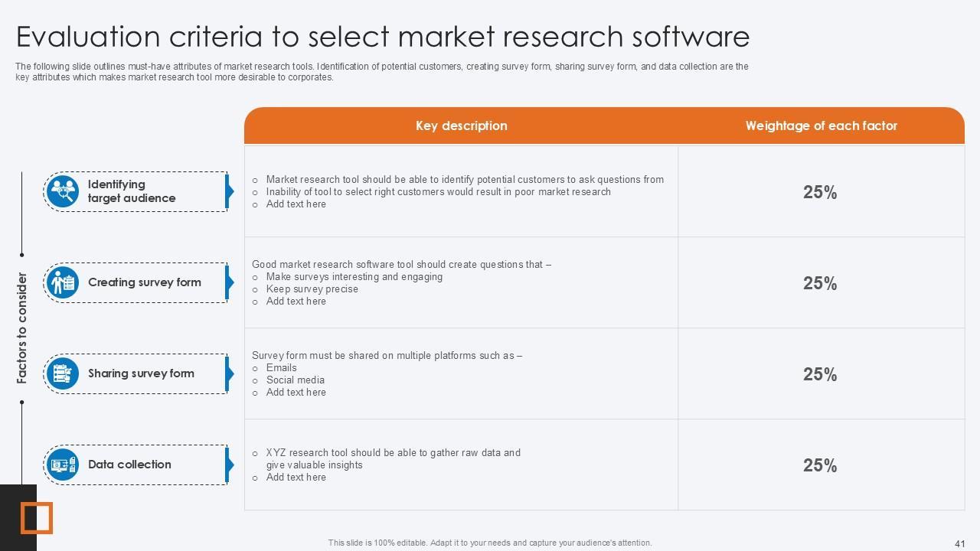Click the Sharing survey form icon
This screenshot has width=980, height=551.
63,373
